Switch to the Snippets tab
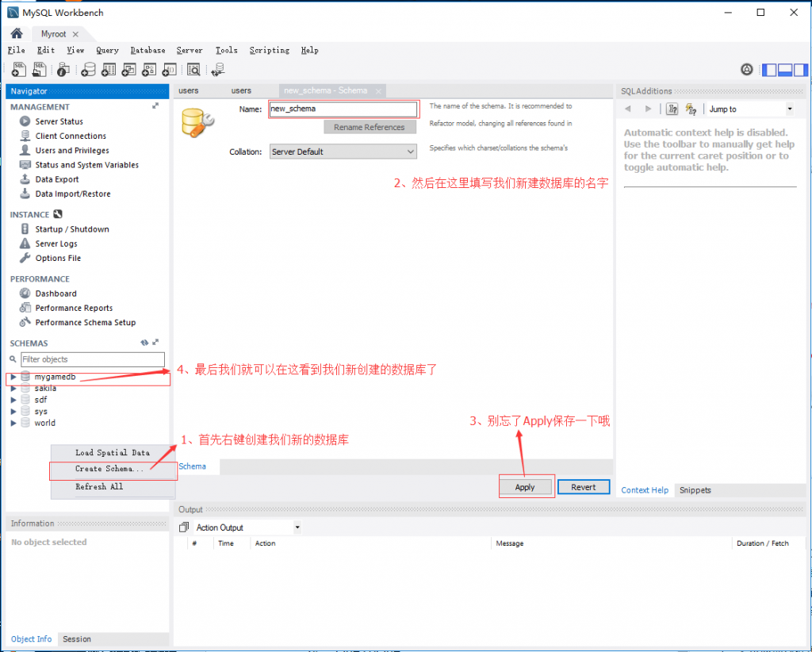The height and width of the screenshot is (652, 812). click(695, 490)
